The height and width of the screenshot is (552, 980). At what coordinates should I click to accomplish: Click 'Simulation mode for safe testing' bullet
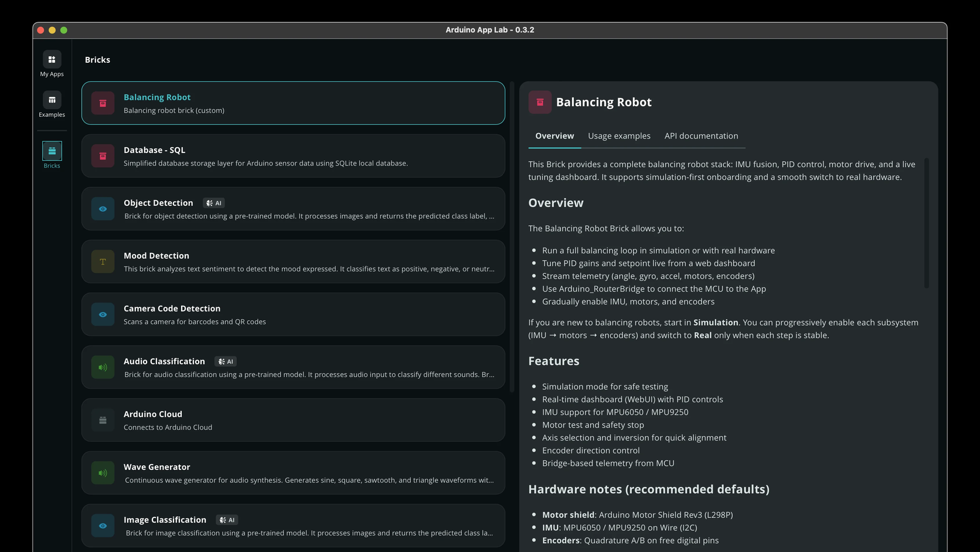pyautogui.click(x=605, y=387)
